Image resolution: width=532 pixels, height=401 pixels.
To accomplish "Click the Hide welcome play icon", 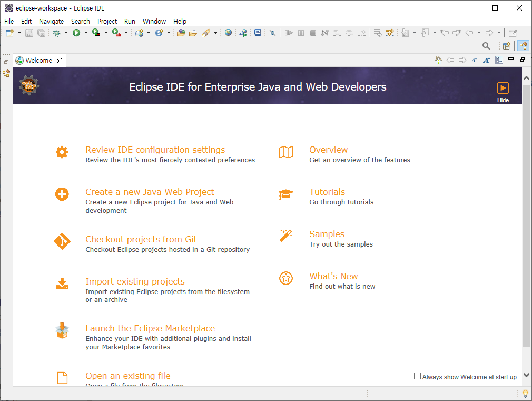I will click(503, 88).
